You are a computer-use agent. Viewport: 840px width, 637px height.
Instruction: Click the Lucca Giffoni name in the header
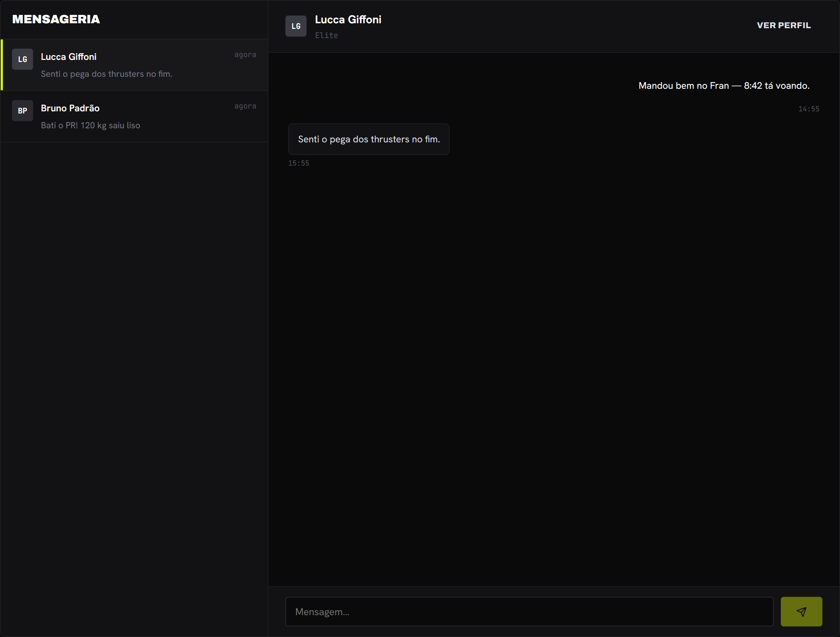pyautogui.click(x=348, y=20)
